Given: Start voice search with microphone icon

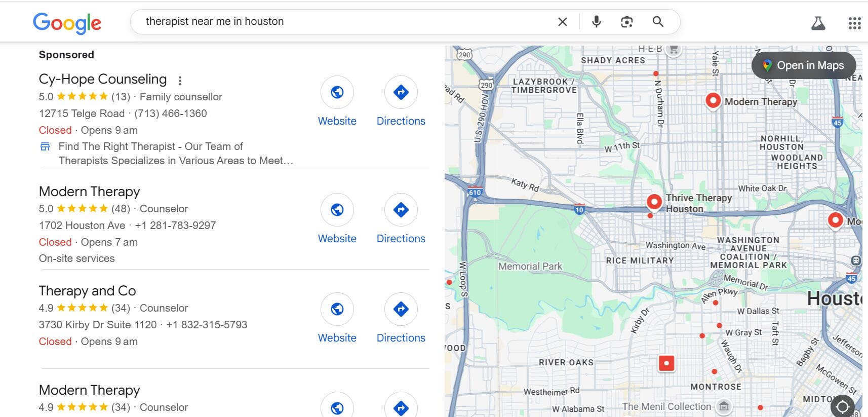Looking at the screenshot, I should click(596, 22).
